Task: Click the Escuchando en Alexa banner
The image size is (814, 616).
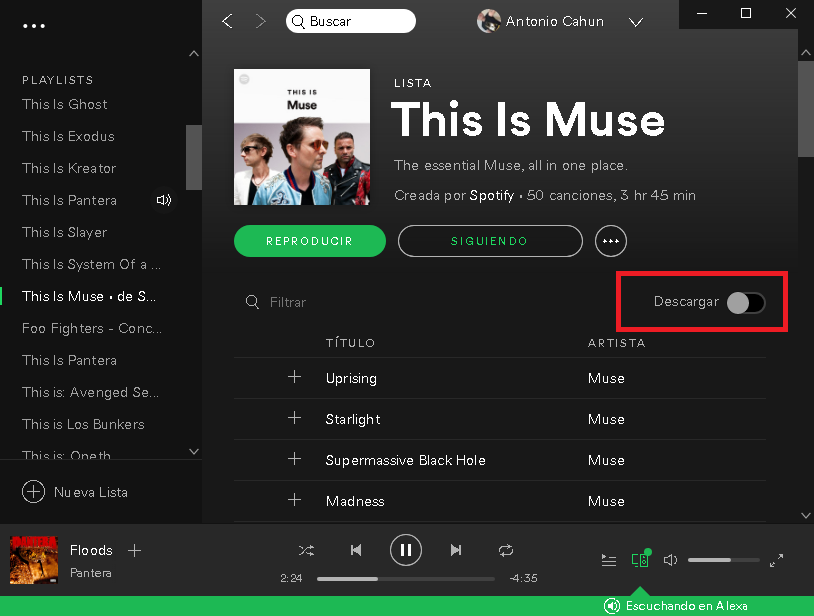Action: 675,606
